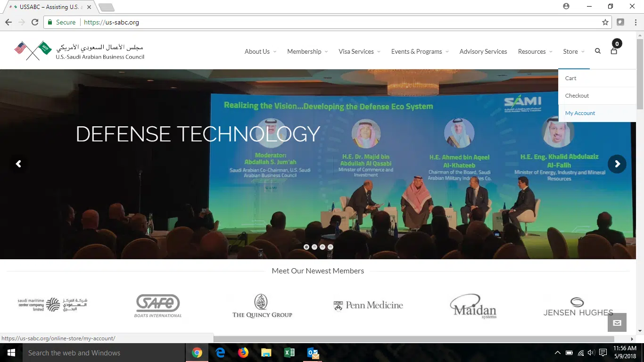
Task: Click the envelope contact icon
Action: 617,323
